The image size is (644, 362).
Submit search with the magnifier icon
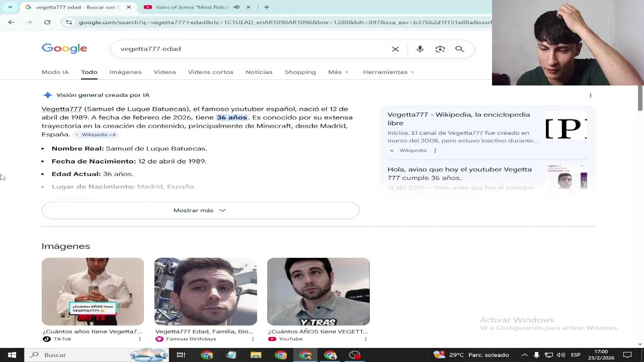click(459, 49)
